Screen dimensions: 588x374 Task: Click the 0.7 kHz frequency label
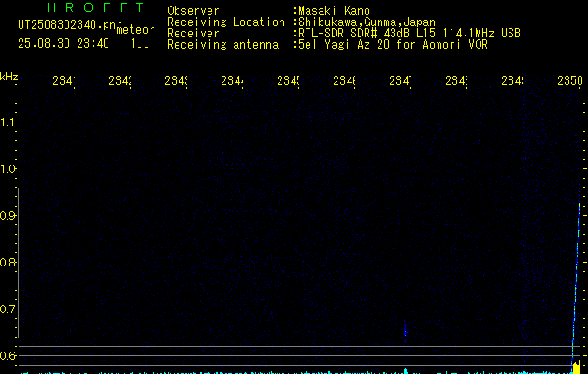pos(7,309)
